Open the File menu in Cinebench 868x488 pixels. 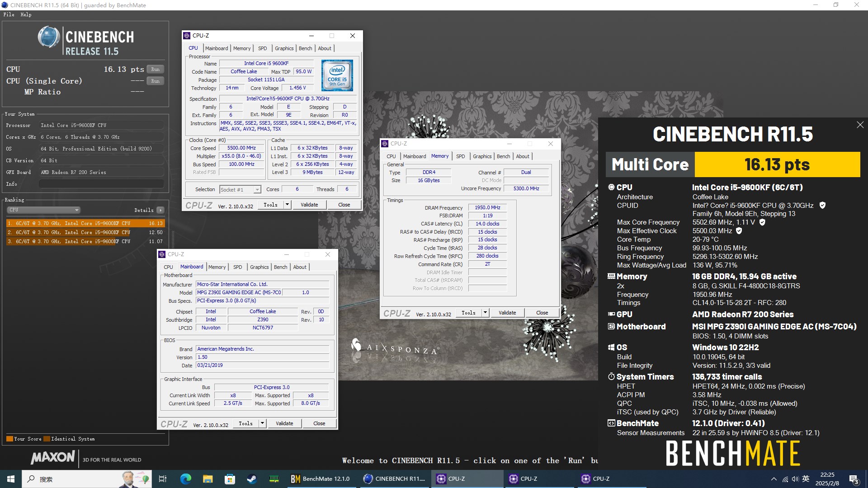(x=9, y=14)
